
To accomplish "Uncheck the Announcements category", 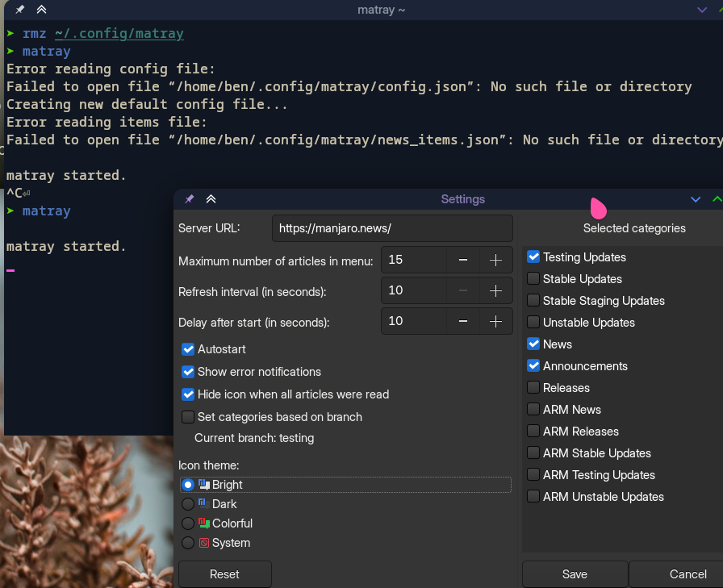I will coord(533,366).
